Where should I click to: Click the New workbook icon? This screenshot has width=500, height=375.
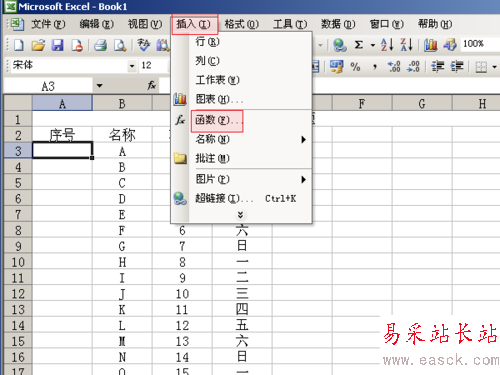(19, 45)
